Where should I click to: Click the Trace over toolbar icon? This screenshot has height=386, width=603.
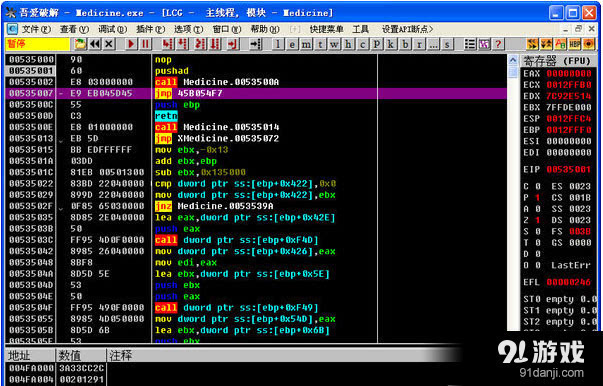click(215, 44)
